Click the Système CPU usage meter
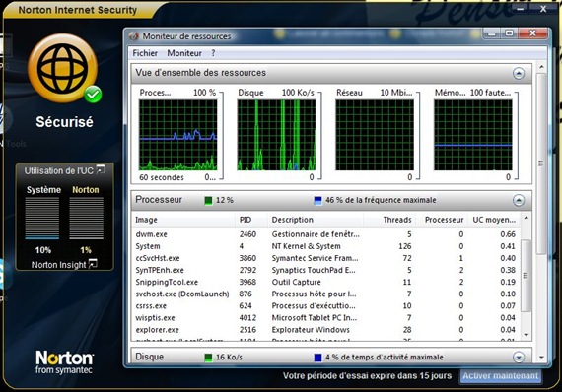The height and width of the screenshot is (392, 562). point(42,218)
